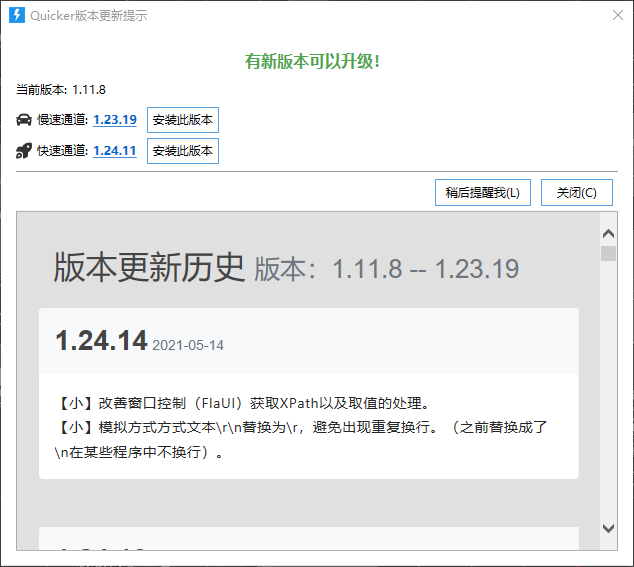Open slow channel version link 1.23.19
This screenshot has width=634, height=567.
(x=115, y=120)
